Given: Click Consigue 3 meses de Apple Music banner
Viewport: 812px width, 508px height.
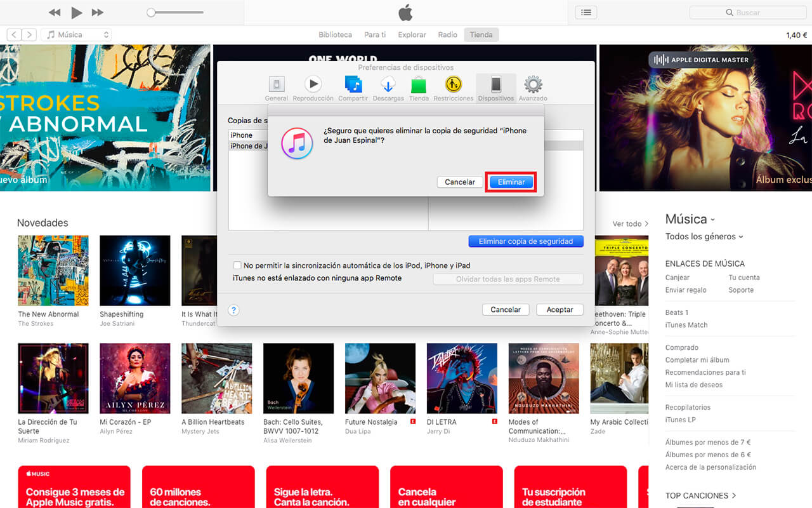Looking at the screenshot, I should tap(74, 486).
